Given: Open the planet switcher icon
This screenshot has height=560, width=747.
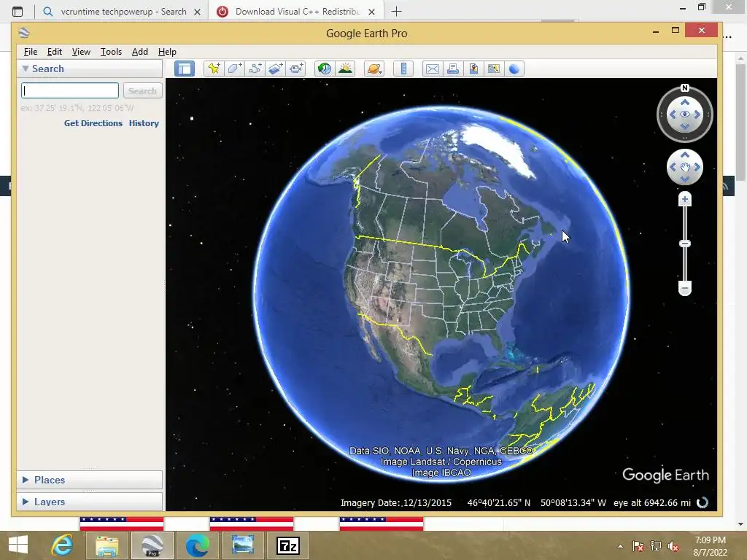Looking at the screenshot, I should coord(374,69).
